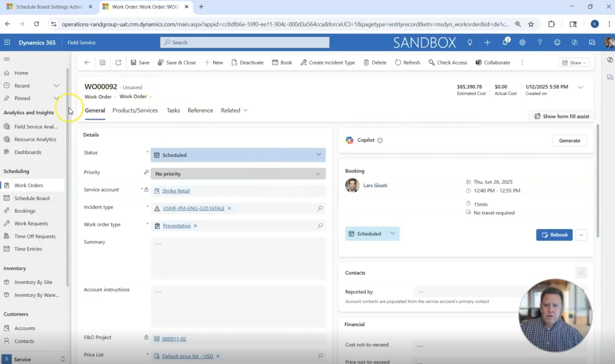Viewport: 615px width, 364px height.
Task: Collapse the left navigation hamburger menu
Action: click(6, 59)
